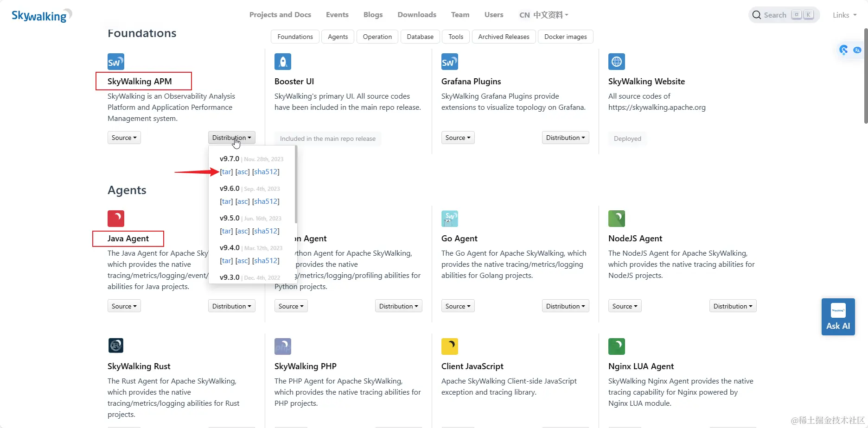Click the SkyWalking APM product icon
Screen dimensions: 868x428
[116, 62]
